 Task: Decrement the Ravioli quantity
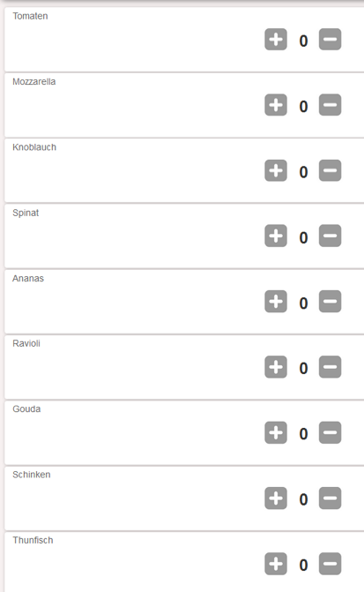330,367
